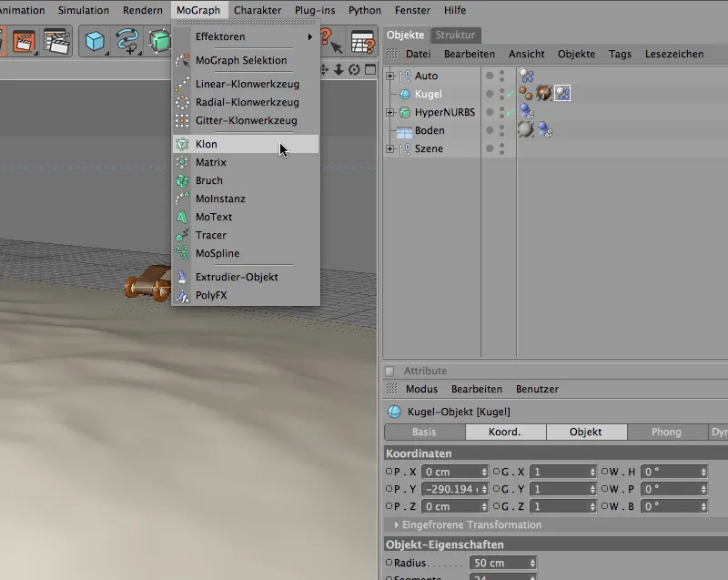Open the Python menu
Screen dimensions: 728x580
tap(365, 10)
